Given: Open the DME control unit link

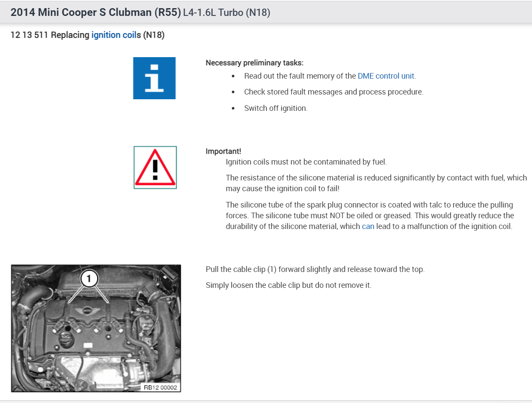Looking at the screenshot, I should click(x=386, y=76).
